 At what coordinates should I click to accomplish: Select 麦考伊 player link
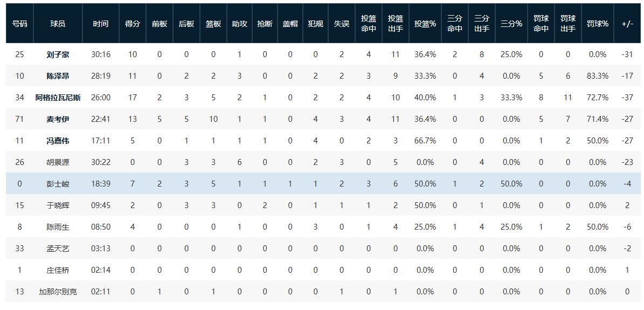(x=58, y=119)
